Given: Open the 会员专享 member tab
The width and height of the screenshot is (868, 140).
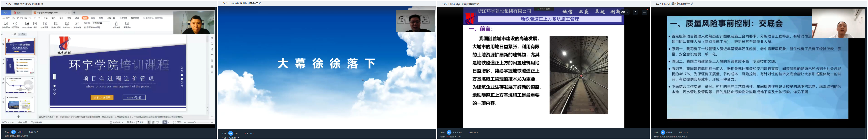Looking at the screenshot, I should [x=123, y=18].
